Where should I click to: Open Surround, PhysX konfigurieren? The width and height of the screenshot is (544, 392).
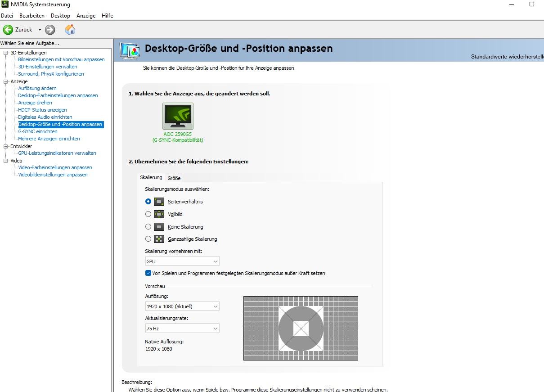tap(51, 74)
